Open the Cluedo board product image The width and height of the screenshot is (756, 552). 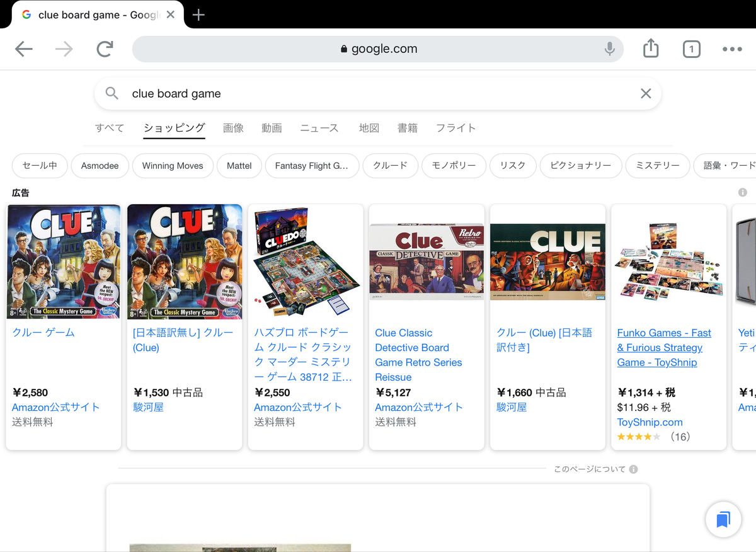click(x=306, y=262)
